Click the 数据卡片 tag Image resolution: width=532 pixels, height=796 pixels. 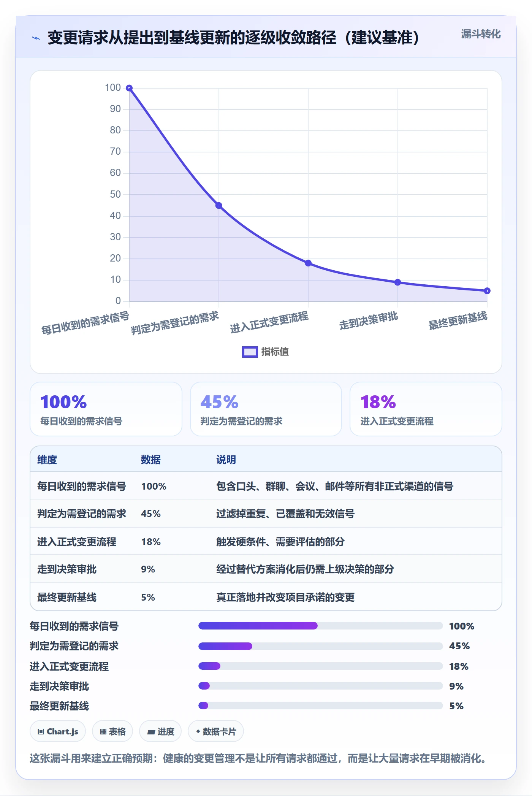pos(216,731)
